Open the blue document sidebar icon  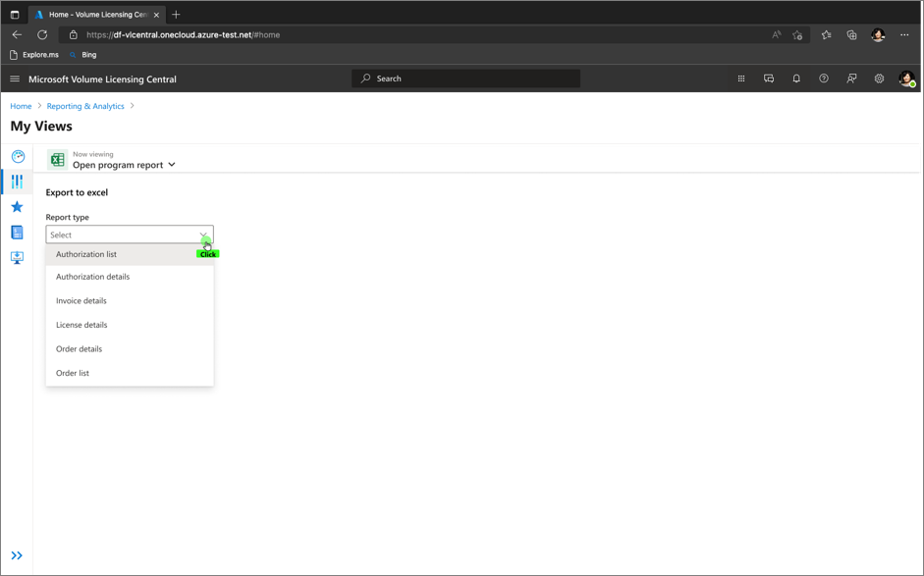(x=17, y=232)
